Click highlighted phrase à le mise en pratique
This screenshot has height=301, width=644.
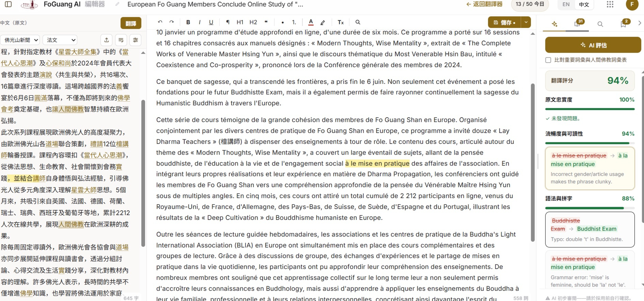tap(377, 163)
